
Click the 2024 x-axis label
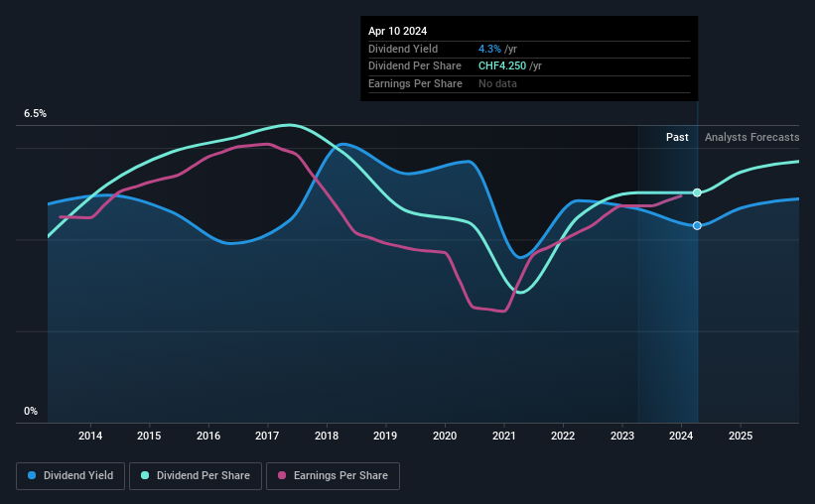pos(681,436)
